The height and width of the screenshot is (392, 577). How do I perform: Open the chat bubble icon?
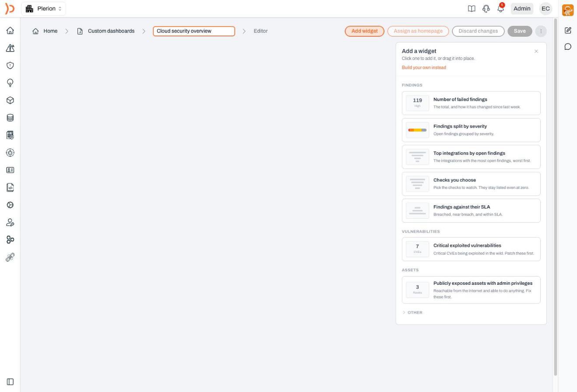[x=568, y=47]
